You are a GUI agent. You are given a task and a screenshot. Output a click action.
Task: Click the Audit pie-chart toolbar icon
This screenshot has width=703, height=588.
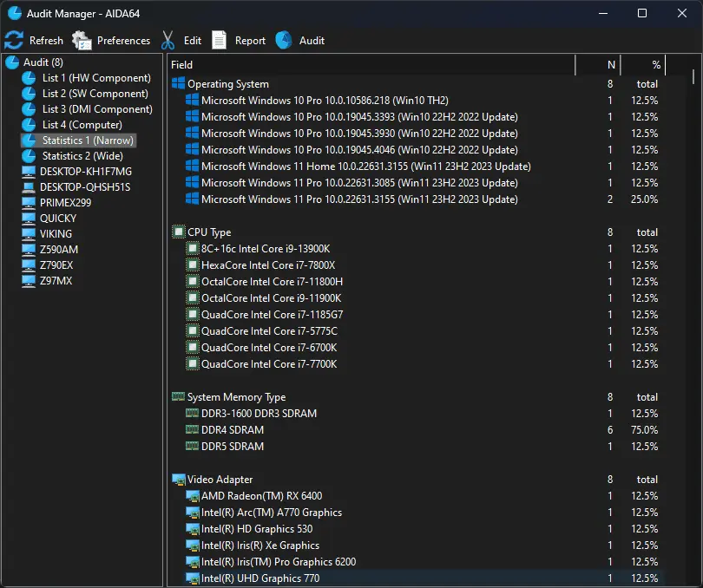(284, 41)
